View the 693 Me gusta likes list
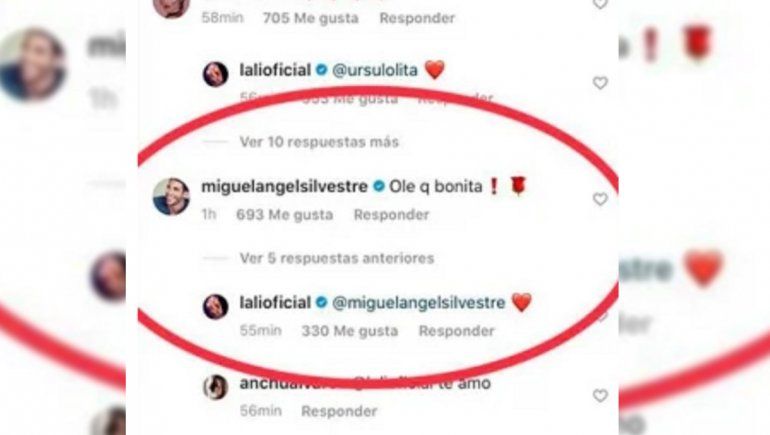This screenshot has height=435, width=770. 285,215
